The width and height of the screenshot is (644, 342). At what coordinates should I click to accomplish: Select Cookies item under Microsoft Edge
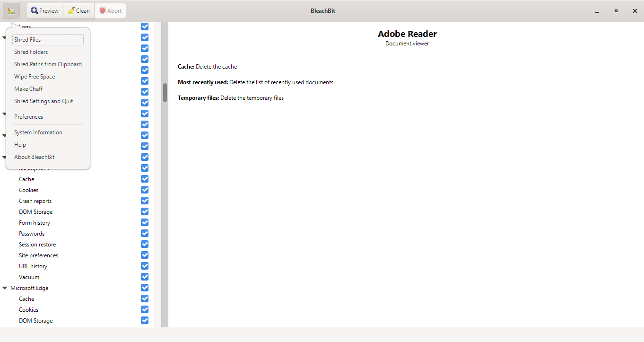(28, 310)
